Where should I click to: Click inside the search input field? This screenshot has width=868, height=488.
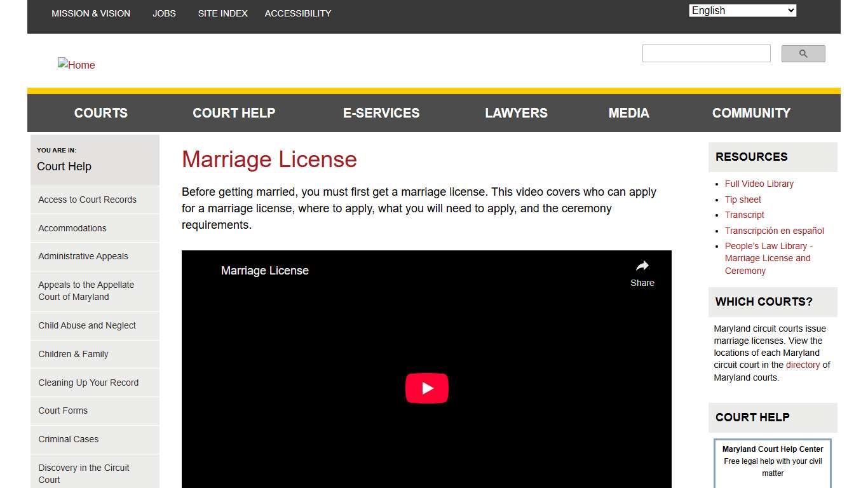[706, 53]
